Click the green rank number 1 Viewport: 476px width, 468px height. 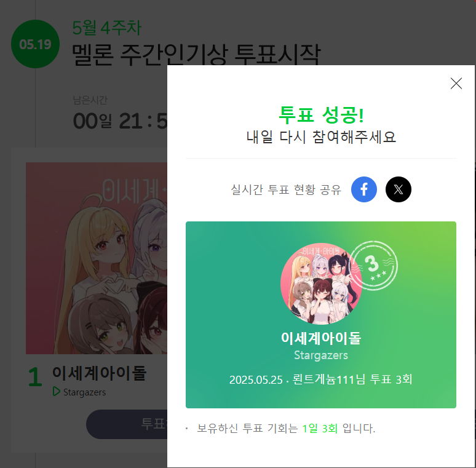pyautogui.click(x=35, y=376)
